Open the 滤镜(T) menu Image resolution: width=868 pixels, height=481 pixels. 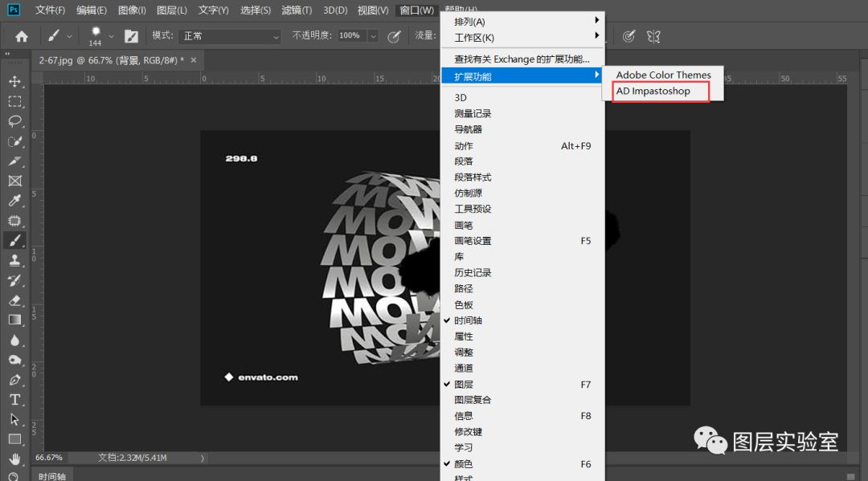click(297, 10)
